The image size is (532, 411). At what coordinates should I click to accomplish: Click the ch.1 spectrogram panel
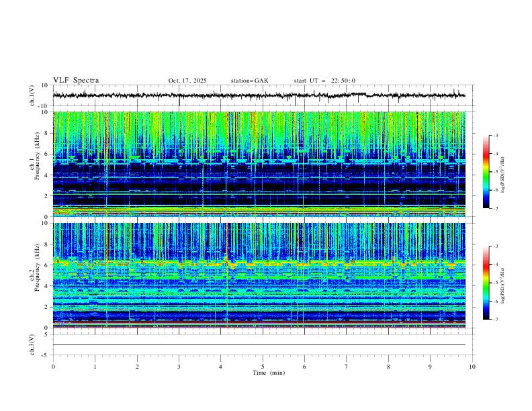[259, 164]
